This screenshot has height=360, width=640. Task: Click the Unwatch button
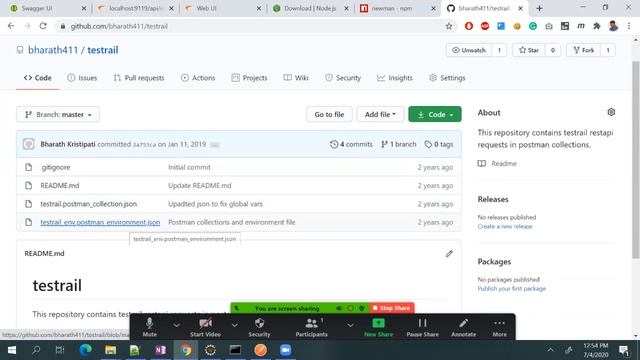click(x=469, y=50)
